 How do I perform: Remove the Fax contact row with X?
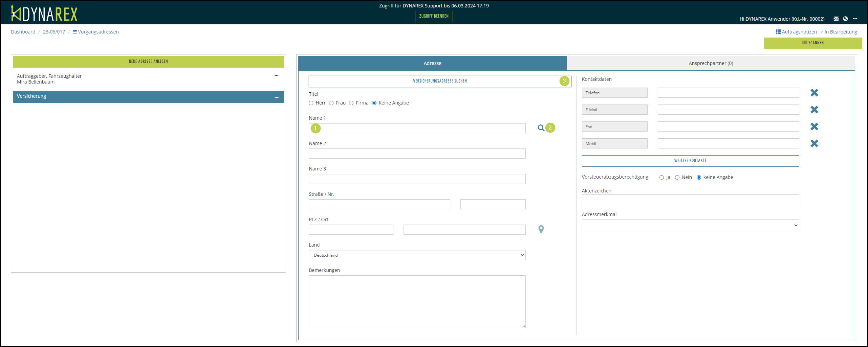click(814, 126)
